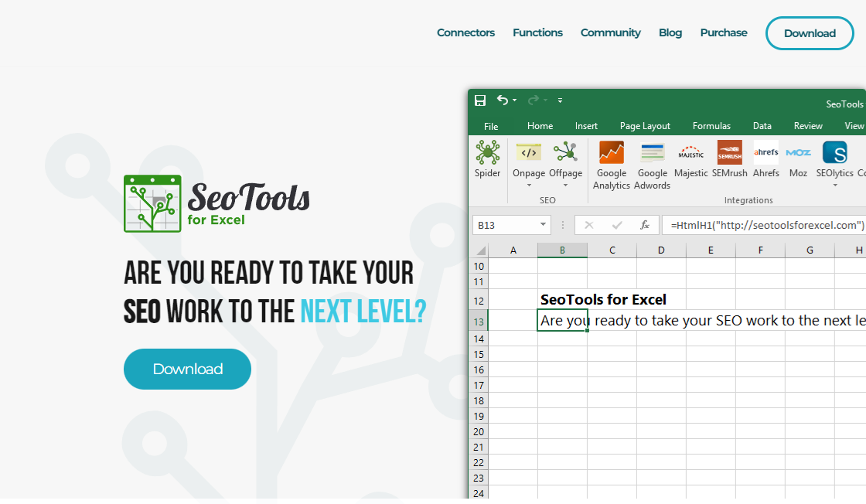Expand the Undo history dropdown arrow

pos(515,100)
